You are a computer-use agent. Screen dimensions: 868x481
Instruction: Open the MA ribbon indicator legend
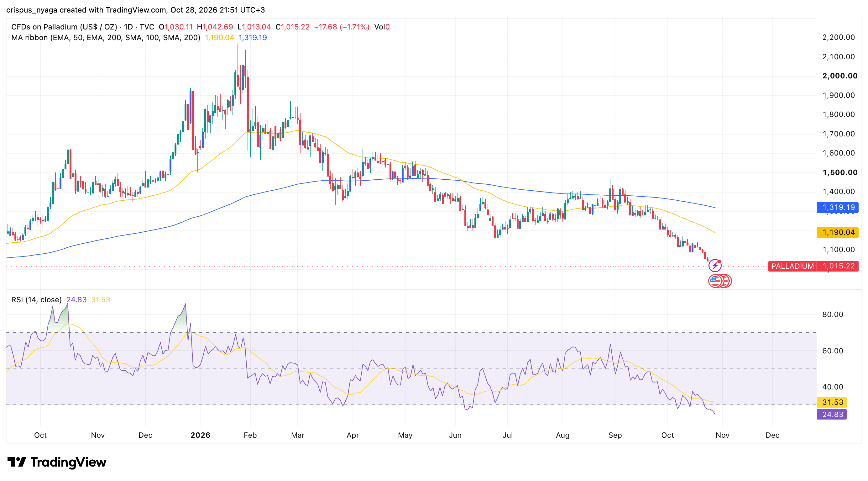click(x=106, y=37)
